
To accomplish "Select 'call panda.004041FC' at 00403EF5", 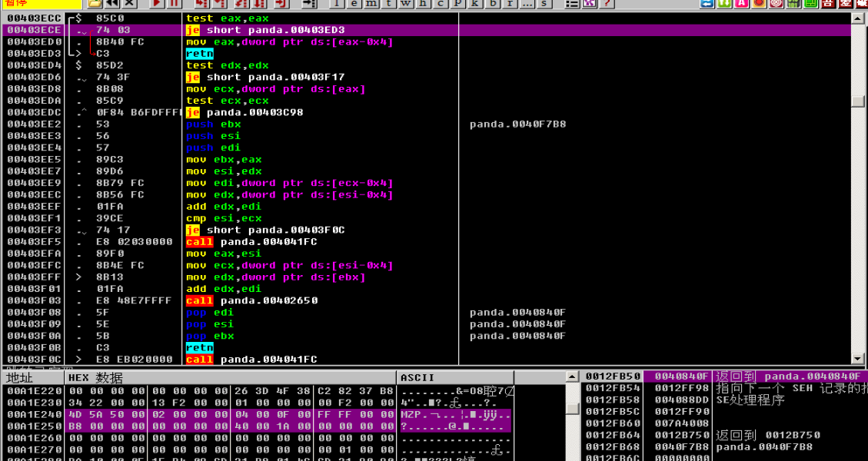I will (251, 242).
